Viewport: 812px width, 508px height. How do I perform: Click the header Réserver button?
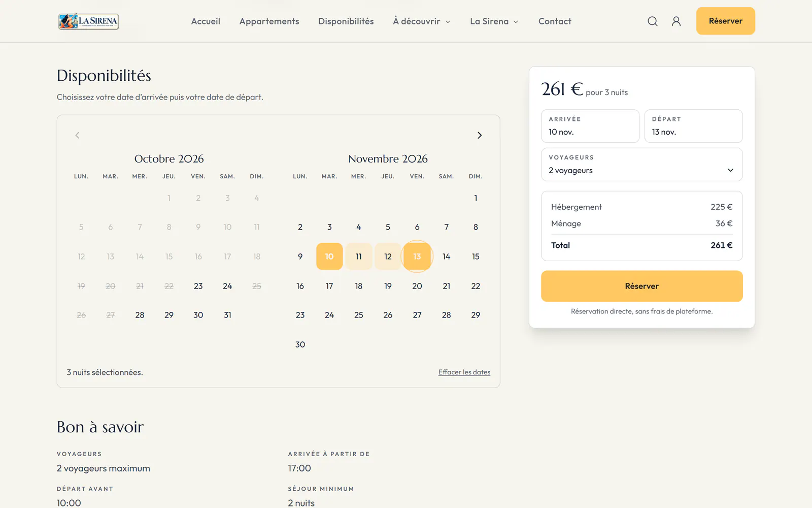click(x=726, y=21)
